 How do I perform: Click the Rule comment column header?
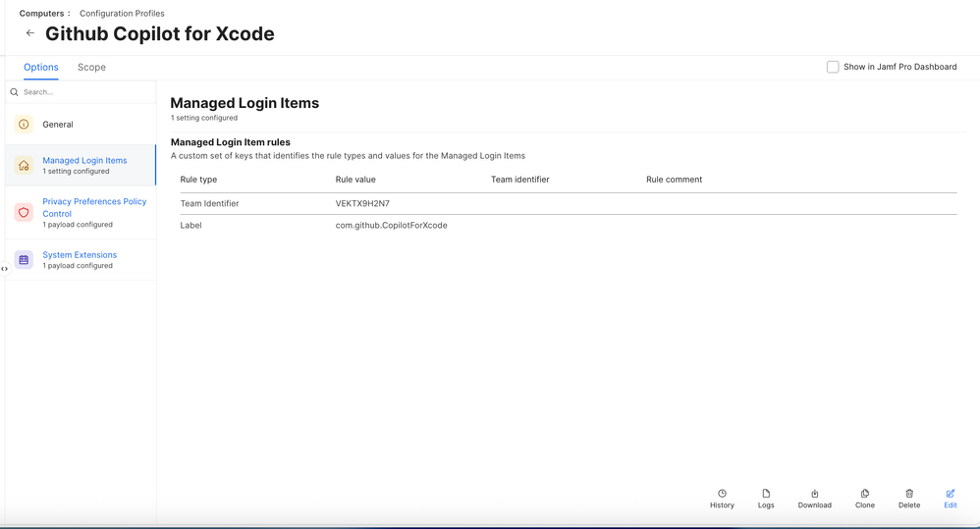[675, 180]
